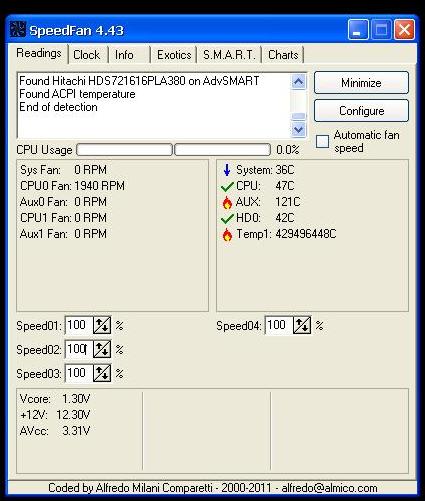Open the Charts tab
This screenshot has width=425, height=501.
tap(283, 55)
